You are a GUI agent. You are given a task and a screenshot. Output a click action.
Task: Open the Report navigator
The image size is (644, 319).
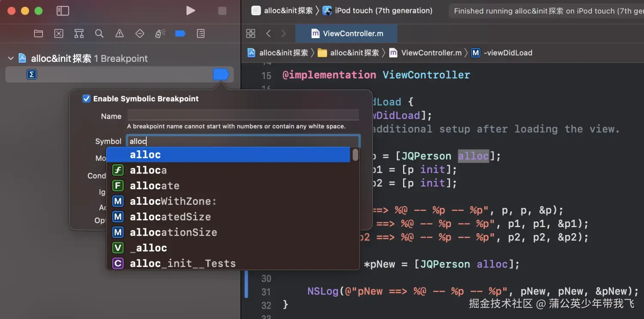[x=200, y=33]
